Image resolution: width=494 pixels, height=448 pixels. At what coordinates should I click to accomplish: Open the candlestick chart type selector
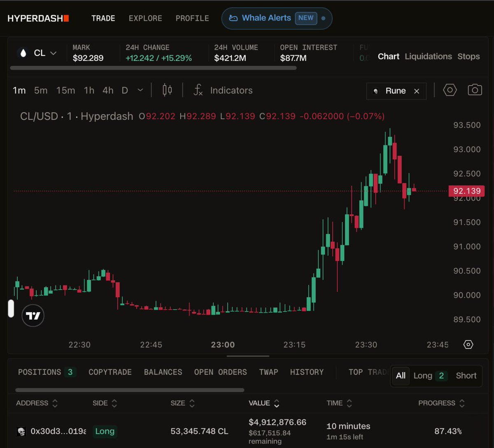[x=167, y=90]
